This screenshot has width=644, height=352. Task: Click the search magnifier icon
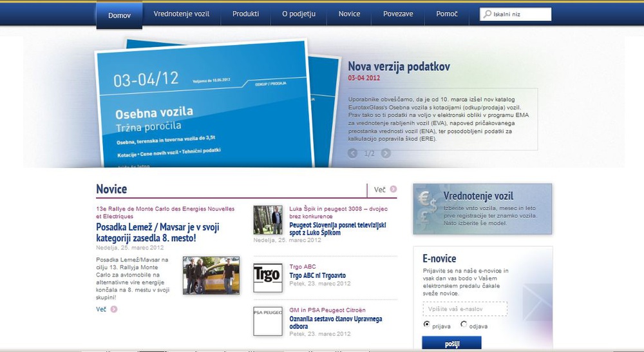click(x=488, y=14)
